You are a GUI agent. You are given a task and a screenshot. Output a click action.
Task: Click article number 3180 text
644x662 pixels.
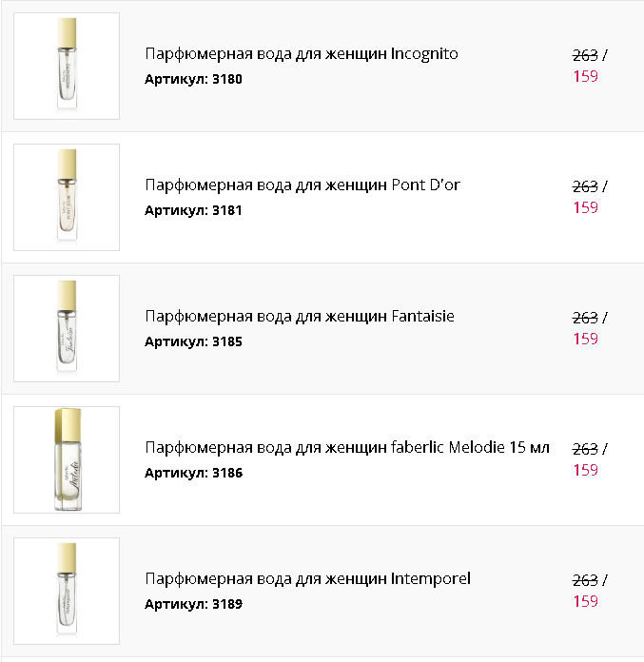coord(193,79)
